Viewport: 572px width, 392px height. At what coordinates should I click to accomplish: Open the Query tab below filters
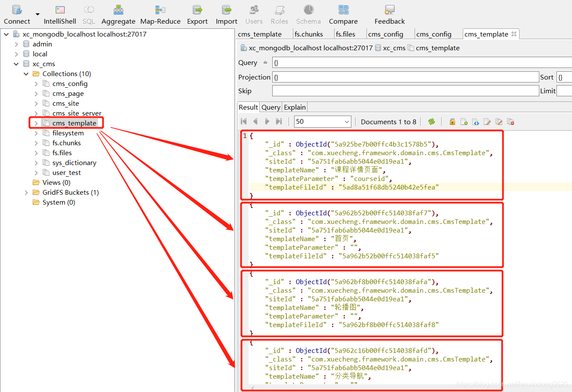click(271, 107)
